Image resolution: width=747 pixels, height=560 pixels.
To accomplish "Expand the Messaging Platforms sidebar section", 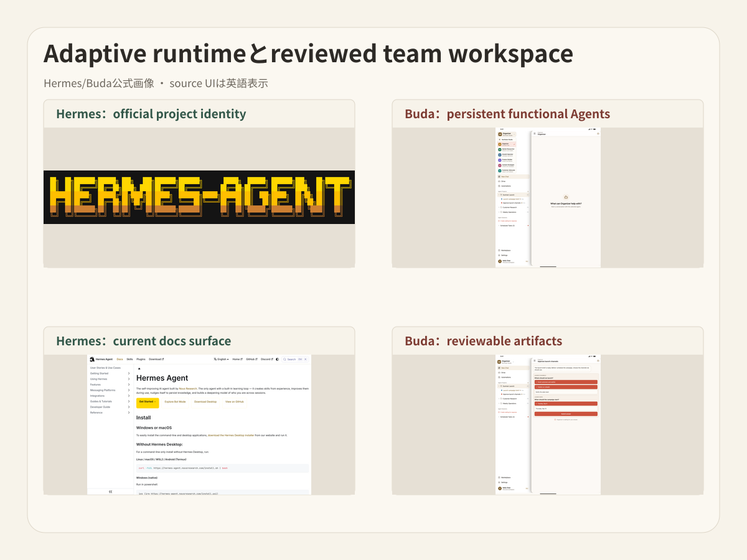I will pyautogui.click(x=110, y=390).
